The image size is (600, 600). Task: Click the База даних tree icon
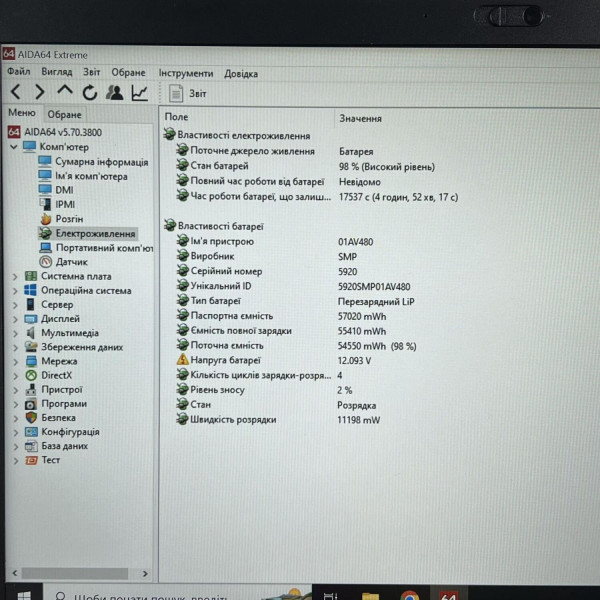[31, 446]
